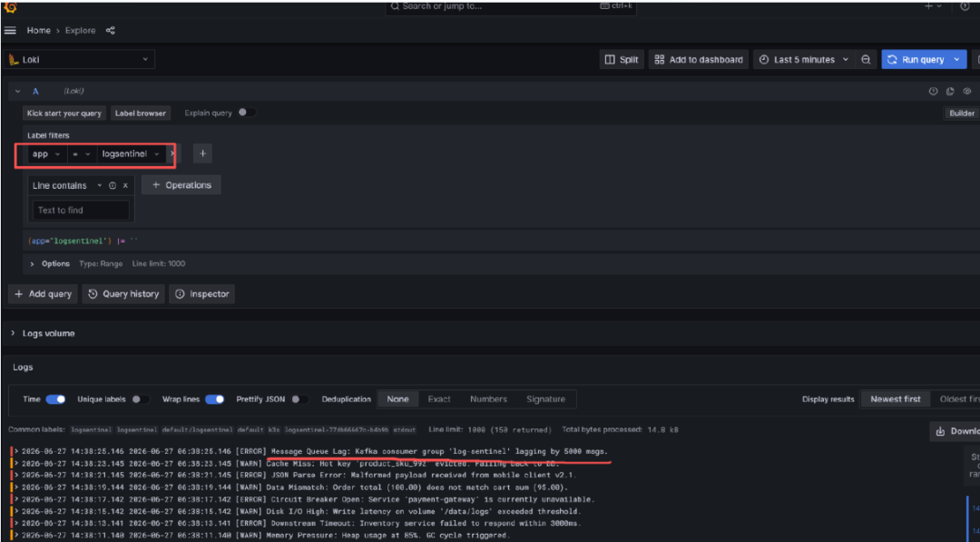980x542 pixels.
Task: Zoom out the time range
Action: (866, 59)
